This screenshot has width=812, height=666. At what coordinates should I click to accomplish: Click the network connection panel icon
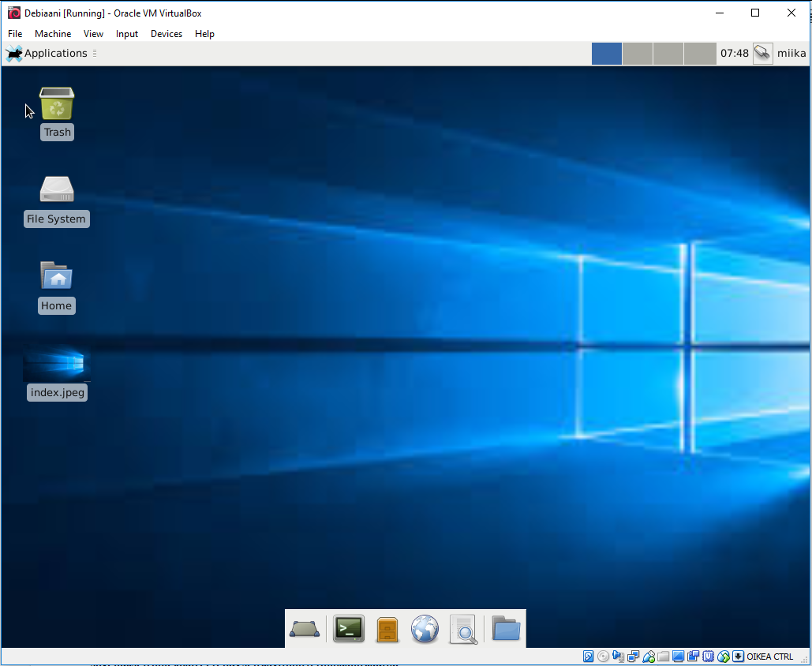point(763,54)
